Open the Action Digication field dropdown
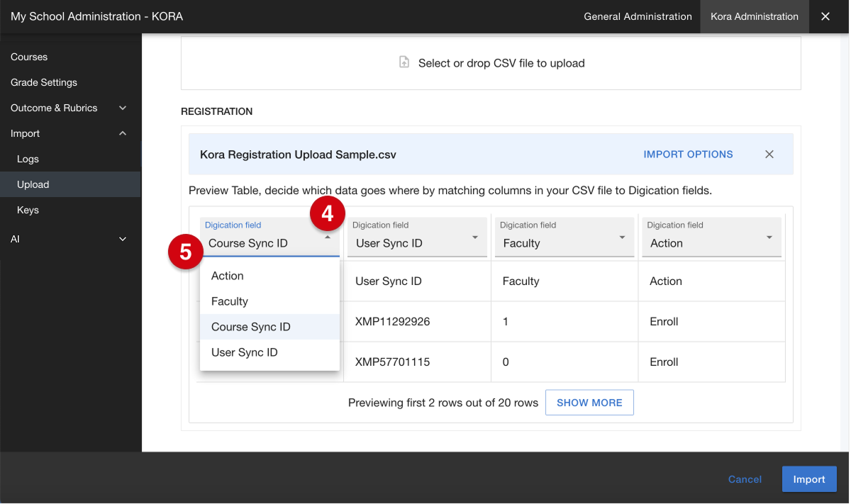 [x=712, y=237]
